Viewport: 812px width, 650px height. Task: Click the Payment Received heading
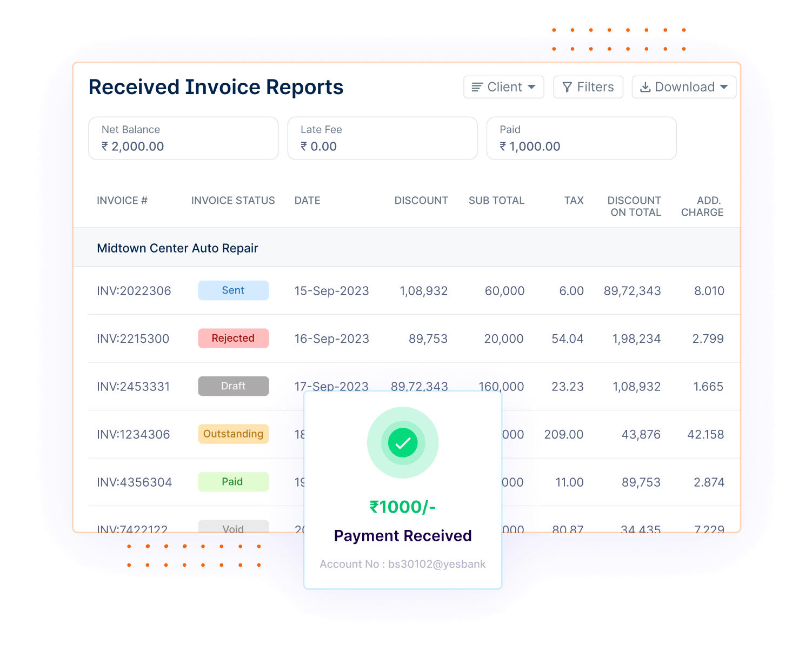403,536
